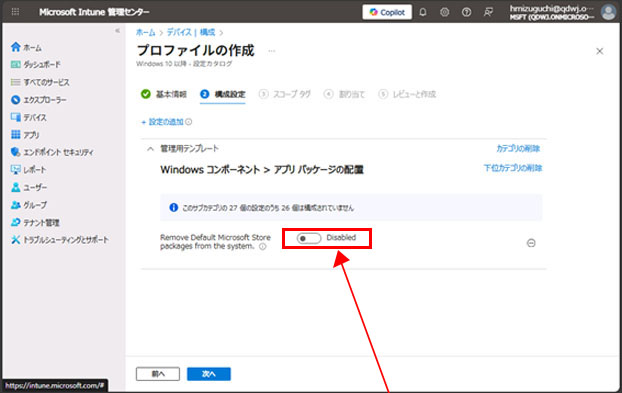
Task: Click the Windows コンポーネント > アプリ パッケージの配置 heading
Action: click(x=262, y=170)
